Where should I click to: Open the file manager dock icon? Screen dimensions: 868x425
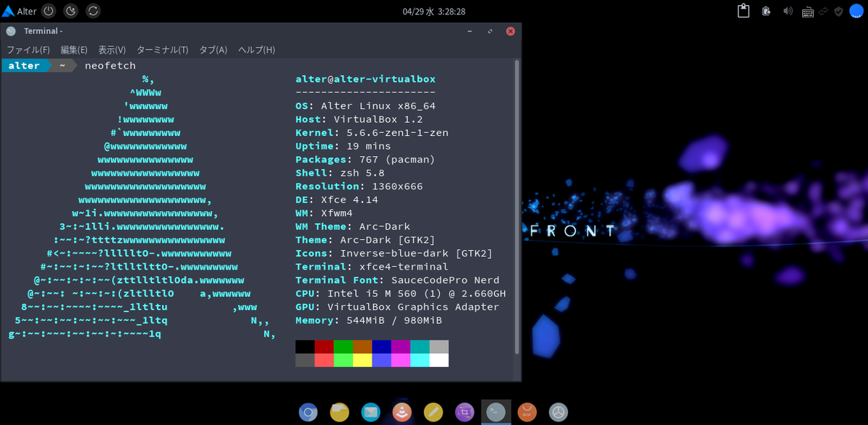click(x=339, y=412)
